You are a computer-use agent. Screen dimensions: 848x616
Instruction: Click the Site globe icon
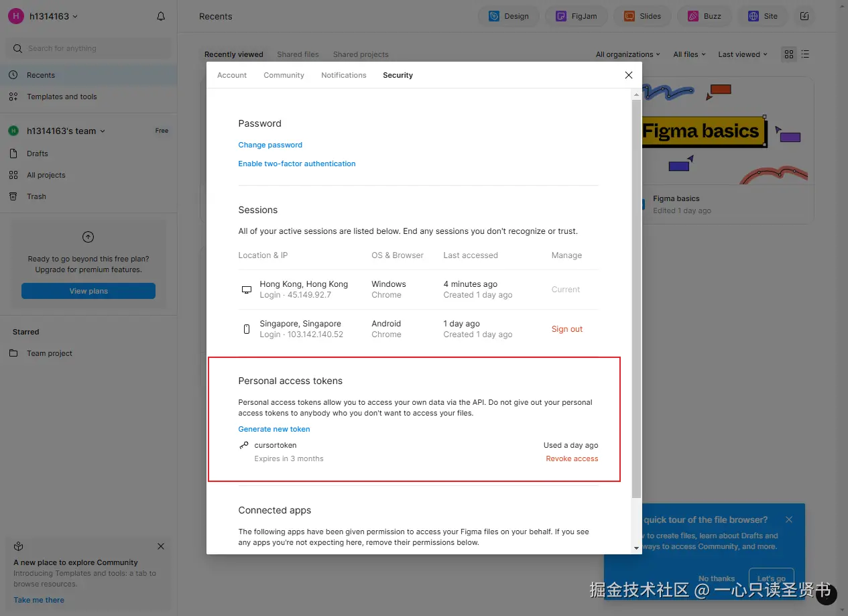[753, 16]
